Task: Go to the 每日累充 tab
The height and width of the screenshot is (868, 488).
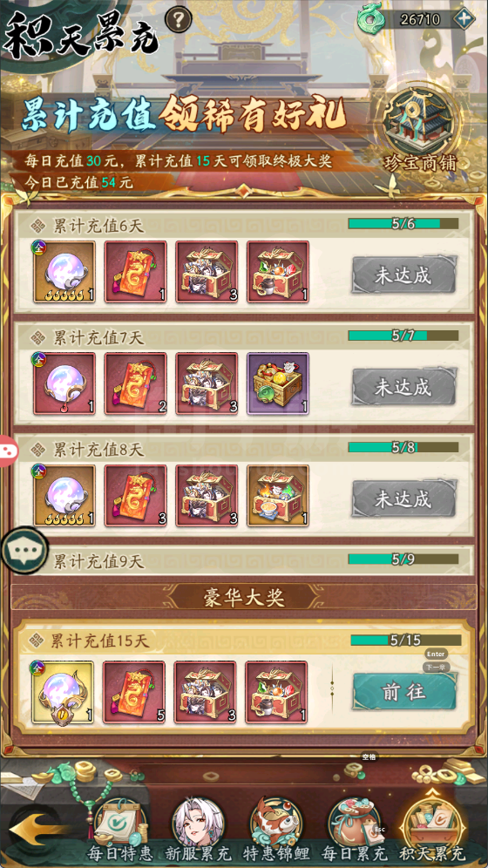Action: 356,830
